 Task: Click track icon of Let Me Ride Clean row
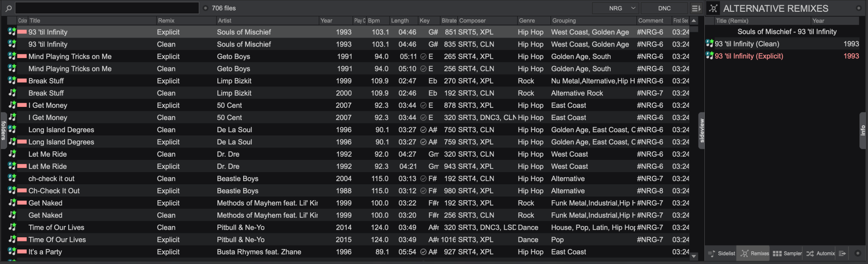point(12,154)
